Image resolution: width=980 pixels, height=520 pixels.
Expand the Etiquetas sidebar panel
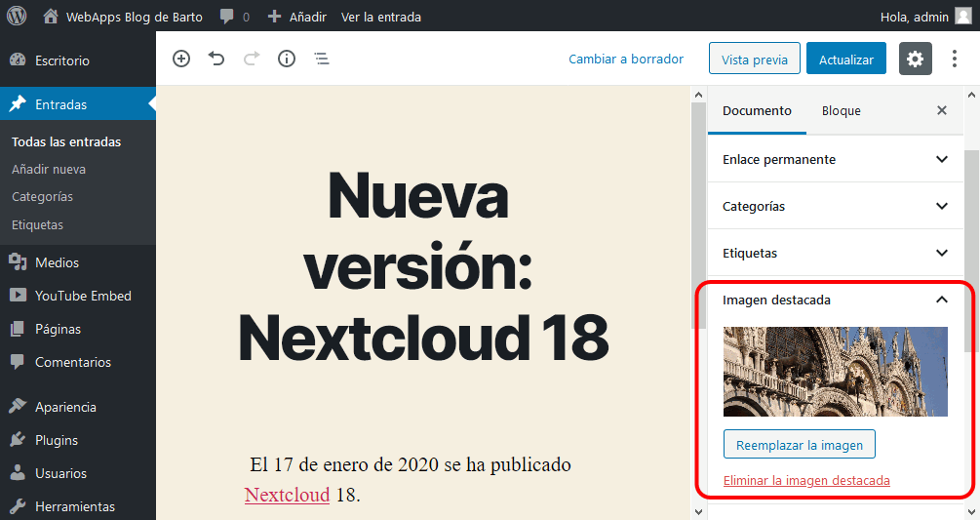[x=835, y=253]
